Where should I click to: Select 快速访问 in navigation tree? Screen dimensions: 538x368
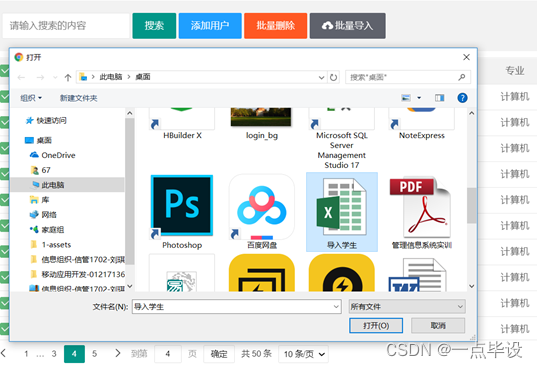[x=46, y=120]
